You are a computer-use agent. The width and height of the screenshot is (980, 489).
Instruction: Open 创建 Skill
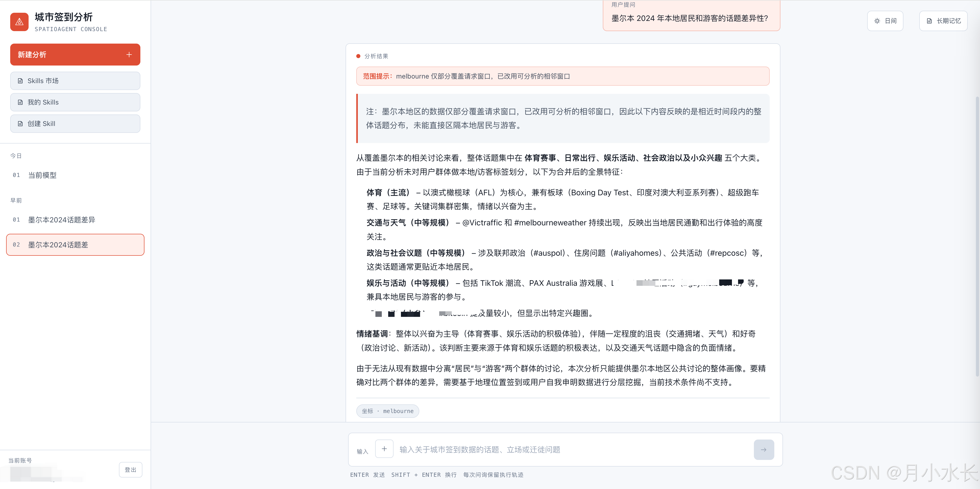click(75, 123)
